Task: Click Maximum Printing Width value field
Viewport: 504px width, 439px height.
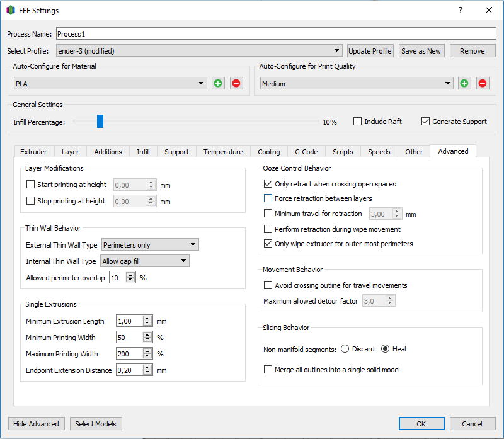Action: coord(129,354)
